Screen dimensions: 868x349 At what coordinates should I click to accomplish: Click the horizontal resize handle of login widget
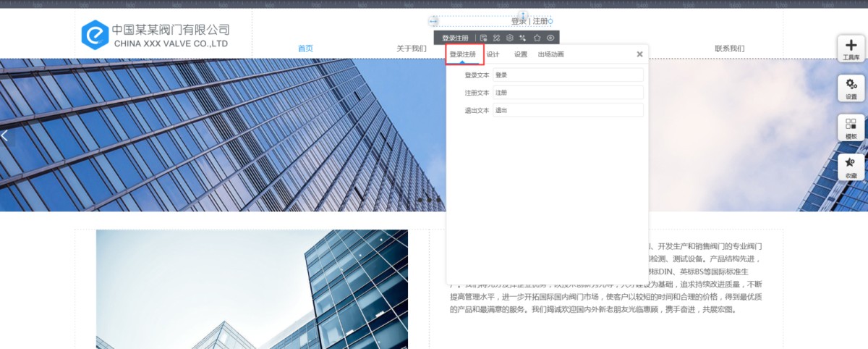pyautogui.click(x=433, y=21)
